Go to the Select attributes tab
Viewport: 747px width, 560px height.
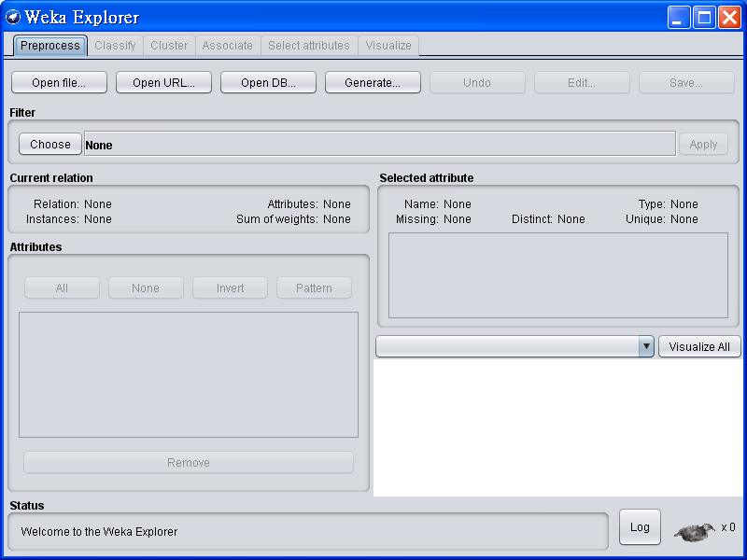click(309, 46)
